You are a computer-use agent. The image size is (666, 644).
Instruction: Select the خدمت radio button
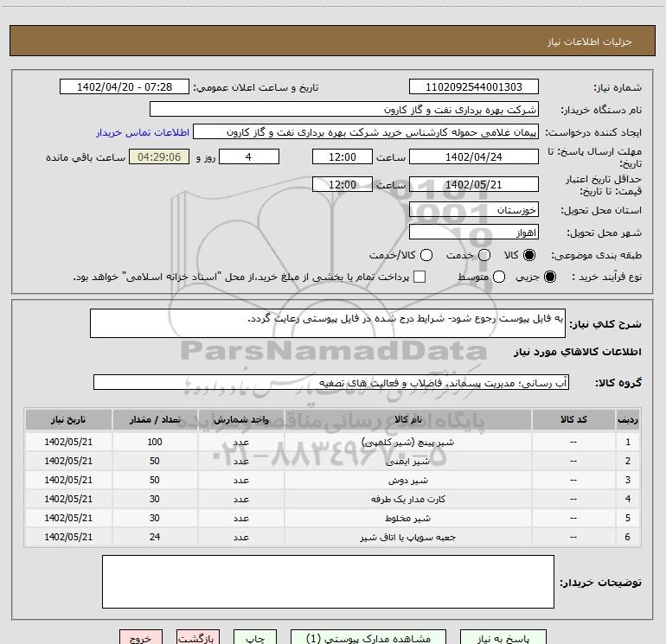[484, 255]
